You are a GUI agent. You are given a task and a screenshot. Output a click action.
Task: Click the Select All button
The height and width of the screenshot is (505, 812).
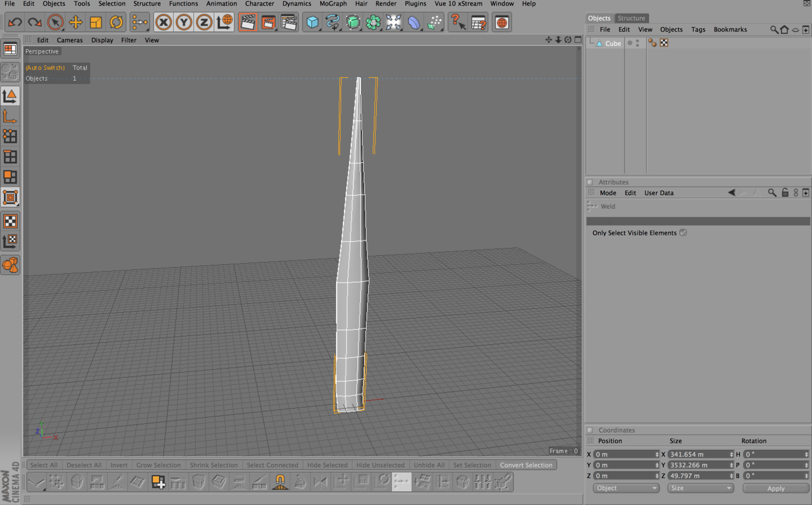[x=43, y=465]
